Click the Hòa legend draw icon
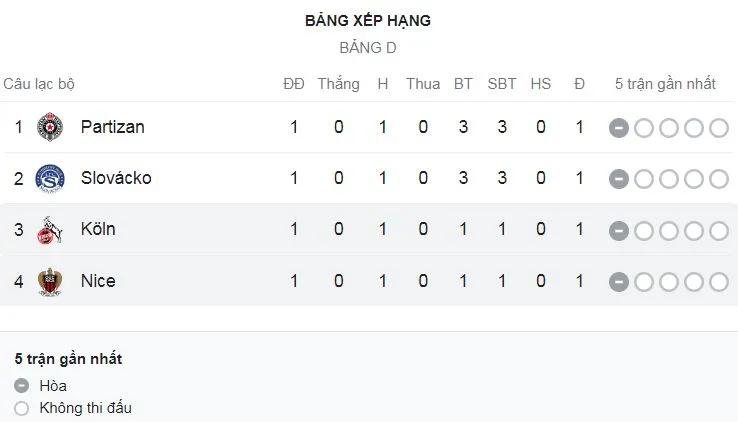 point(22,386)
